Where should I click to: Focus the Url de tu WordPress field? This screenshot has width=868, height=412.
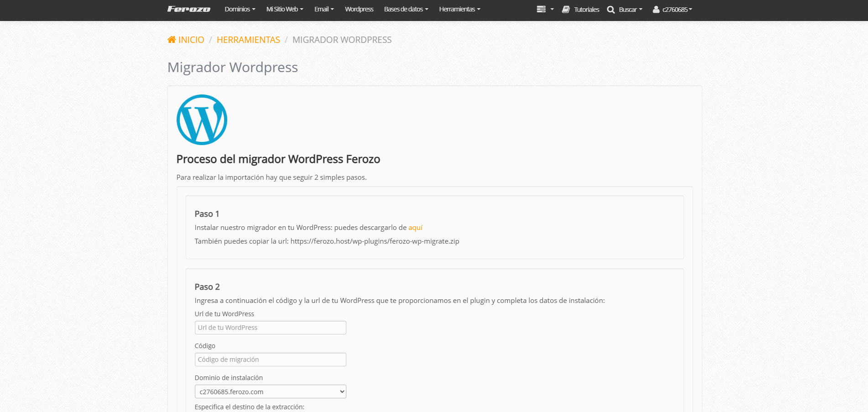pos(270,328)
